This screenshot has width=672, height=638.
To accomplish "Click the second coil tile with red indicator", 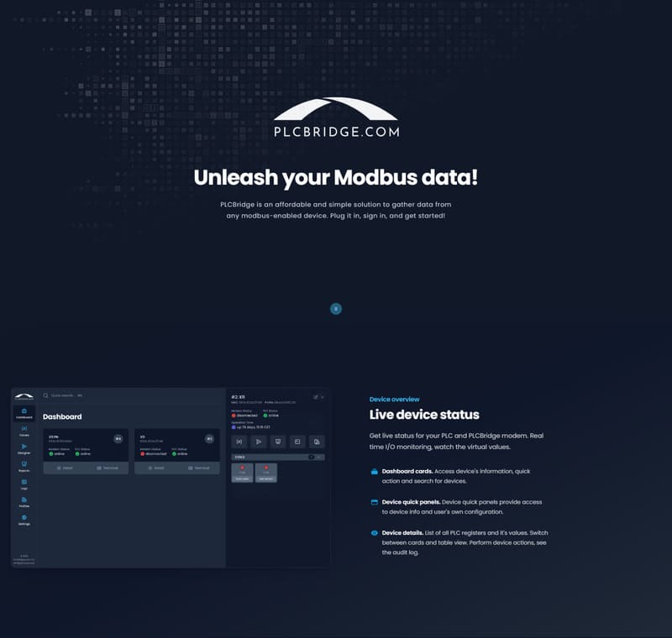I will click(x=266, y=473).
